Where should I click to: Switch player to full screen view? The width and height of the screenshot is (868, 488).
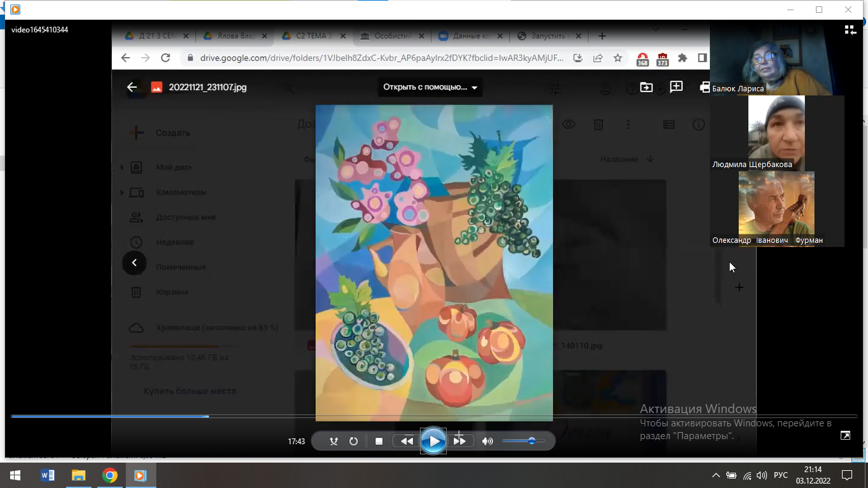pyautogui.click(x=845, y=435)
